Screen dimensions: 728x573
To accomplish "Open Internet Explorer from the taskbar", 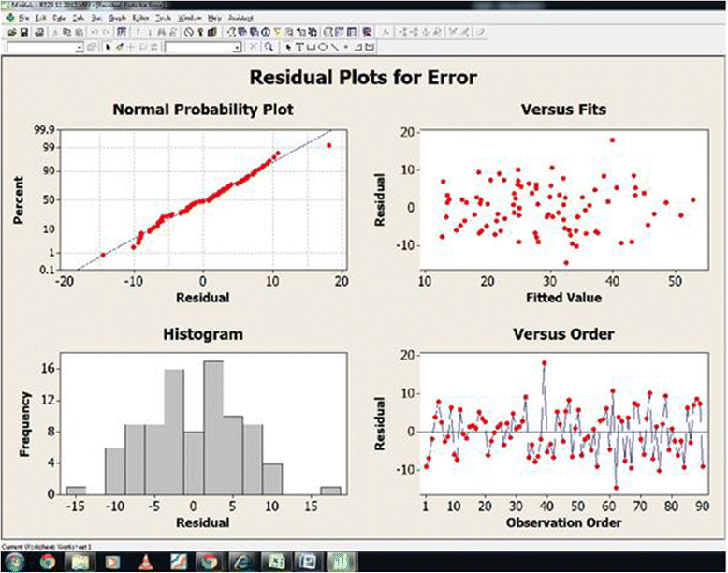I will (242, 563).
